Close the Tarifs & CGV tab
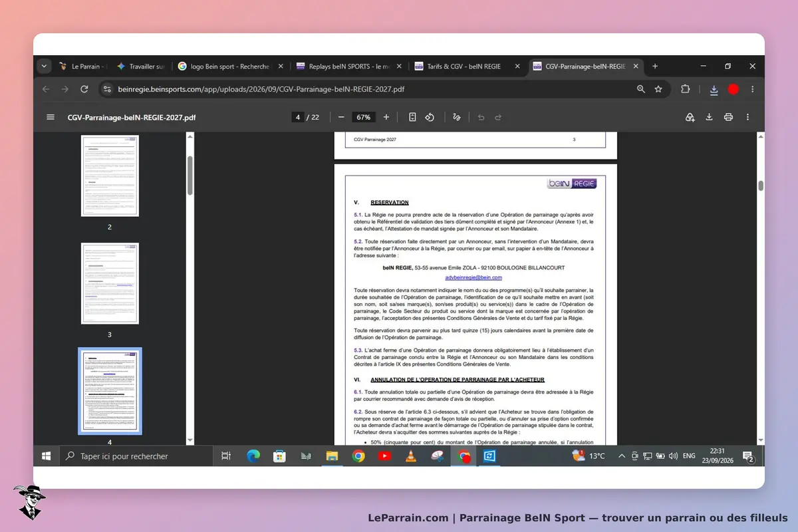798x532 pixels. (517, 66)
